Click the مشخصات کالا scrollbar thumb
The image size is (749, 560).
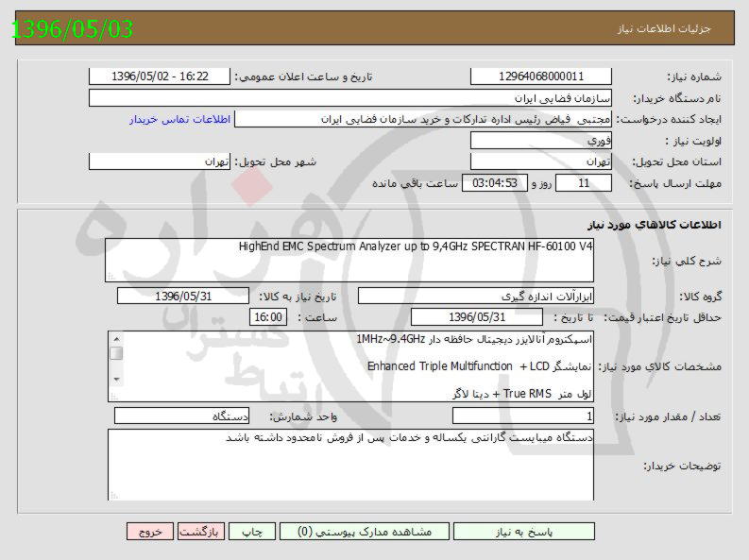pyautogui.click(x=116, y=353)
